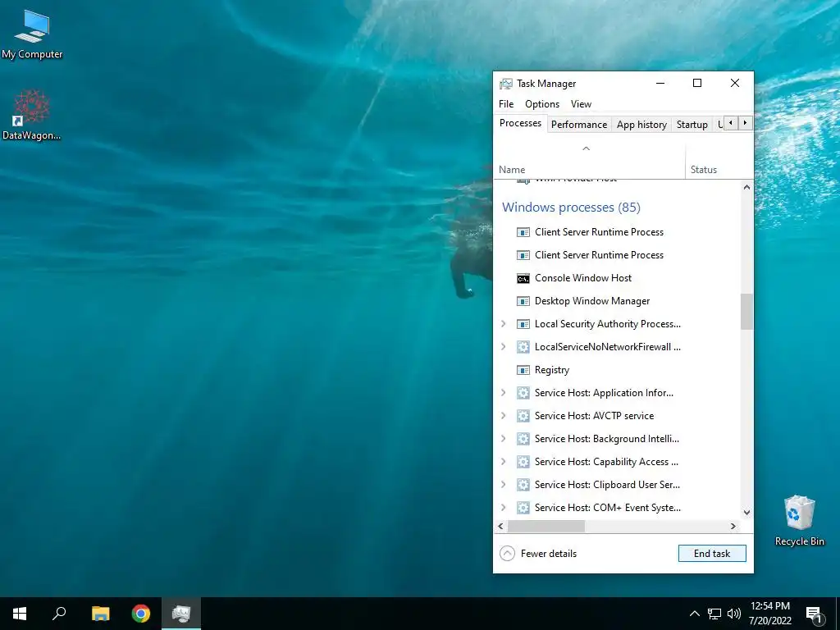
Task: Click the horizontal scrollbar thumb
Action: pyautogui.click(x=546, y=526)
